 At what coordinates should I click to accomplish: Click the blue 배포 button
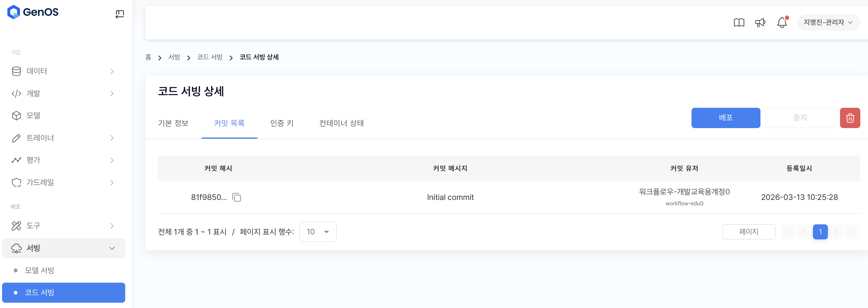pyautogui.click(x=725, y=118)
